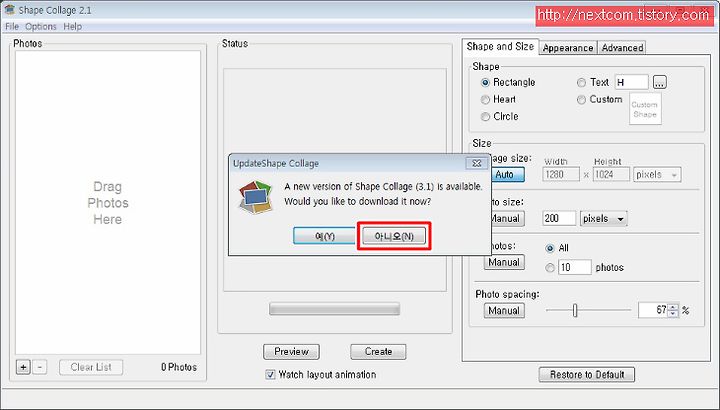Select the Text shape option
Image resolution: width=720 pixels, height=410 pixels.
point(581,83)
